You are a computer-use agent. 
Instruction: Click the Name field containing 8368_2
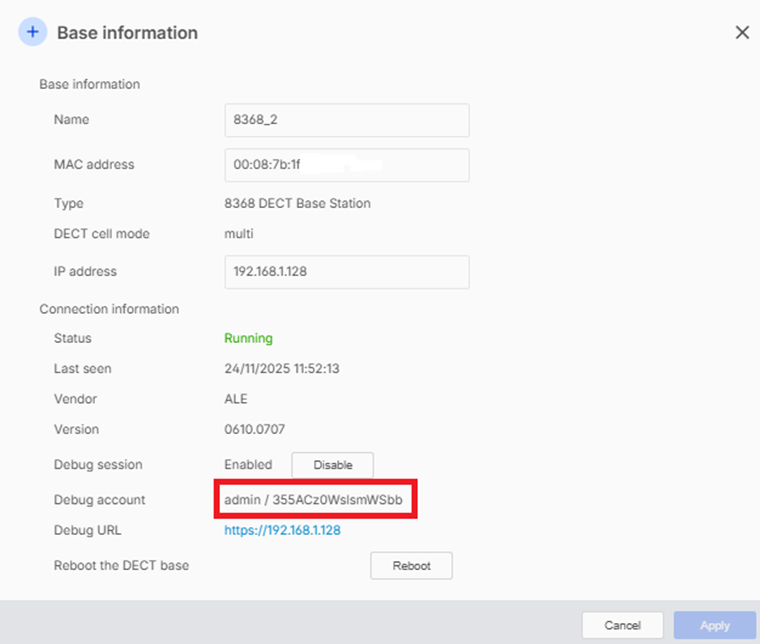pyautogui.click(x=346, y=120)
